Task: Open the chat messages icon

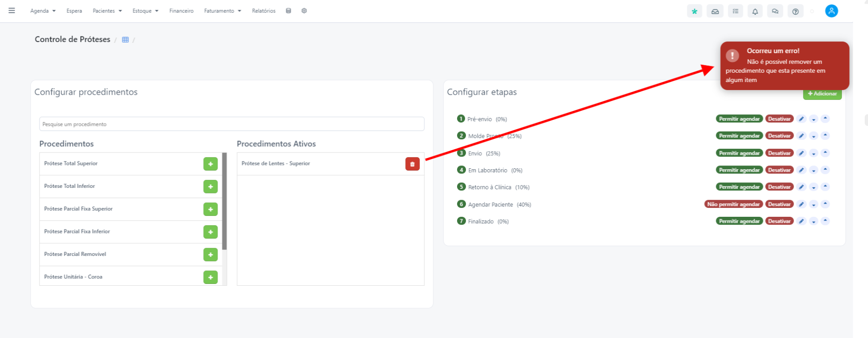Action: 775,11
